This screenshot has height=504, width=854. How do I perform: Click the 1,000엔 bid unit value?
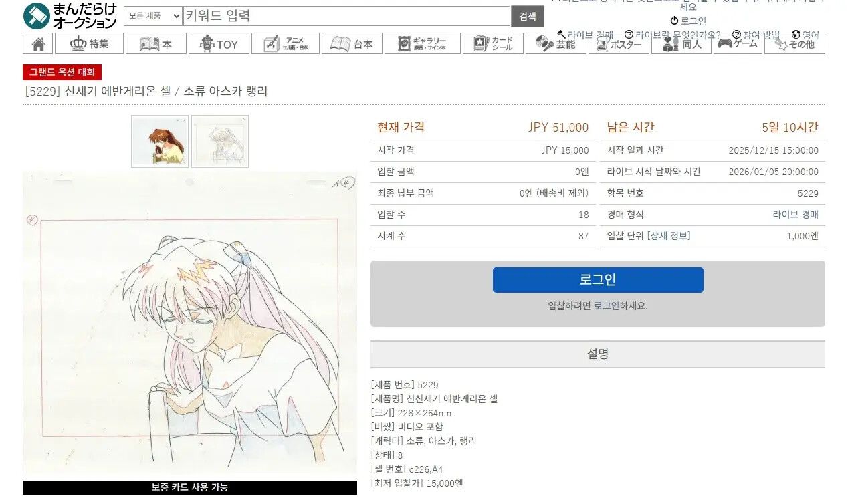tap(803, 236)
